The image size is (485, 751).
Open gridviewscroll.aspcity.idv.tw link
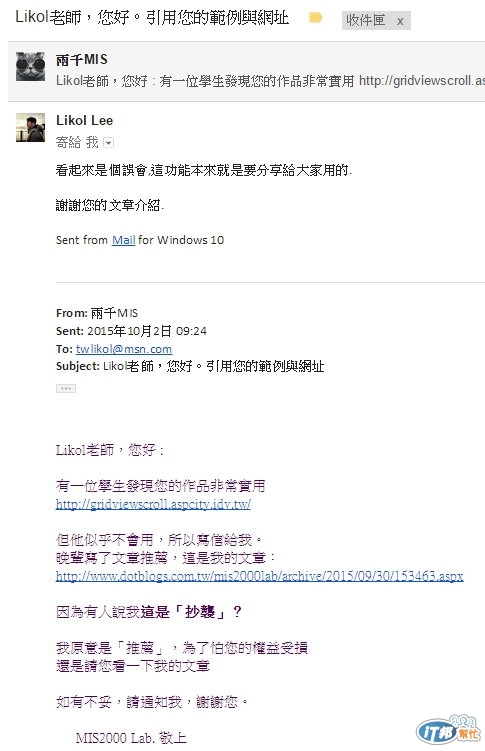(153, 504)
